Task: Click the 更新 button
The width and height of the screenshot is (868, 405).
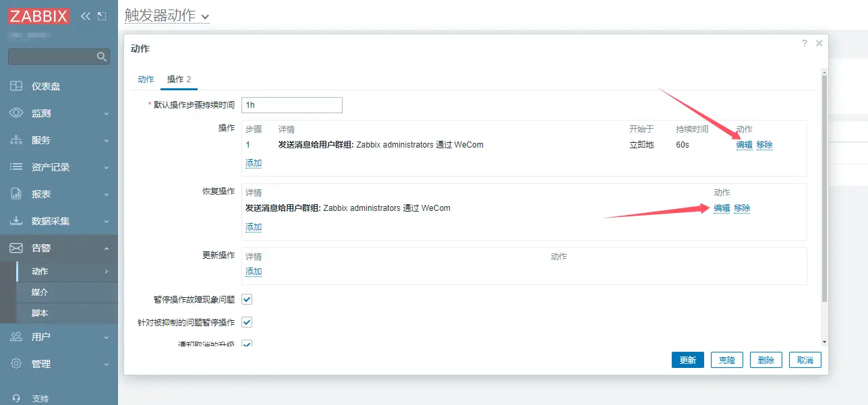Action: tap(687, 360)
